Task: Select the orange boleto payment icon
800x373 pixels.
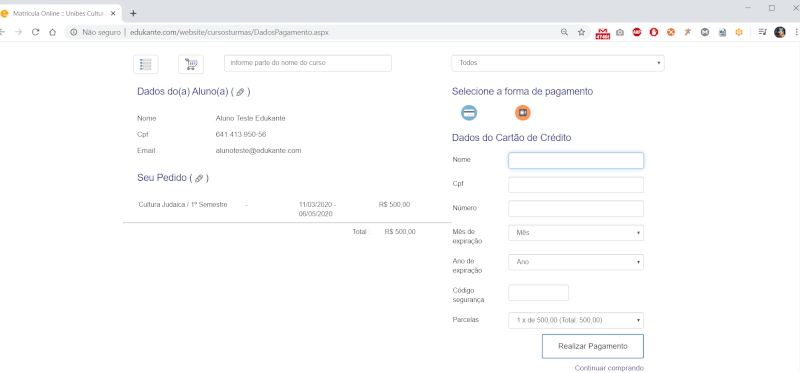Action: (x=522, y=113)
